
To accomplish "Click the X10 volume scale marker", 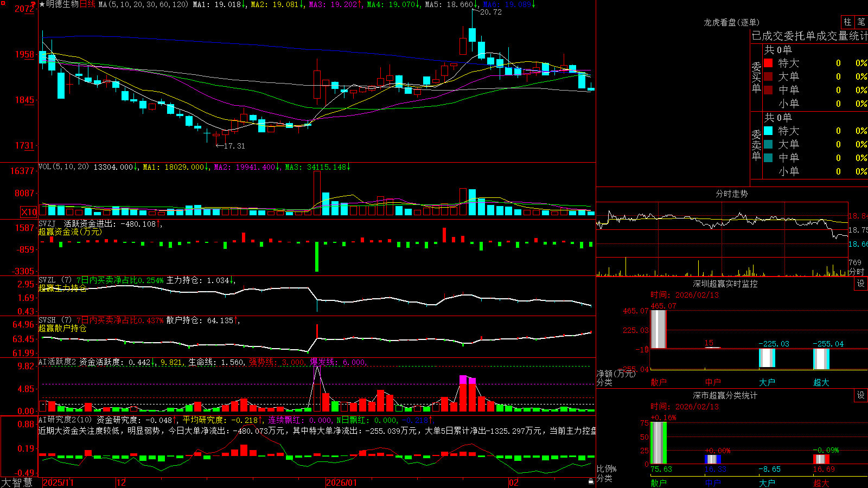I will [29, 212].
